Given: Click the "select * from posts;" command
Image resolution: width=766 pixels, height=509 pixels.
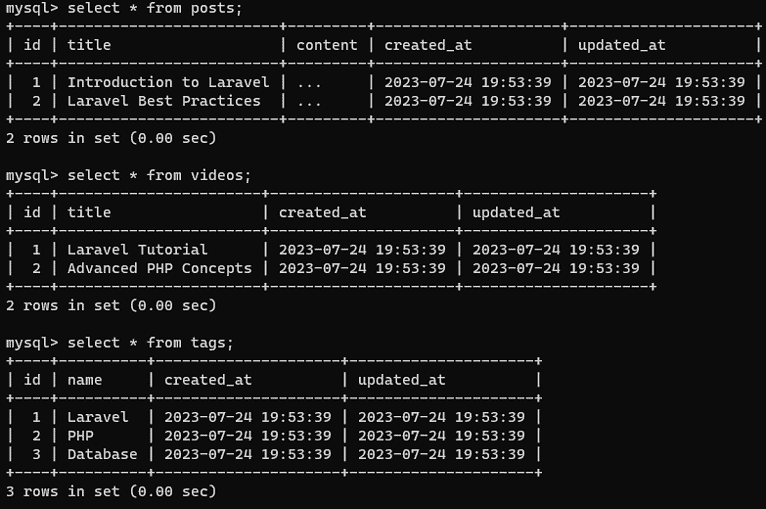Looking at the screenshot, I should pos(154,8).
